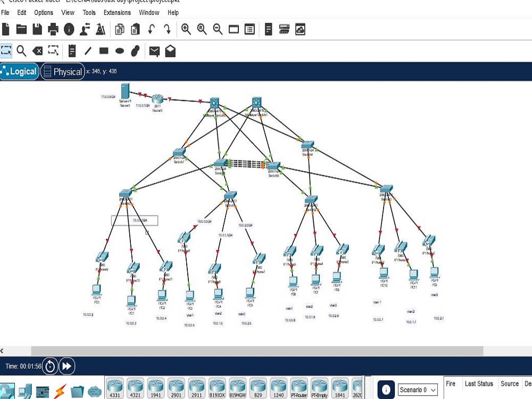The height and width of the screenshot is (399, 532).
Task: Open the Extensions menu
Action: [117, 13]
